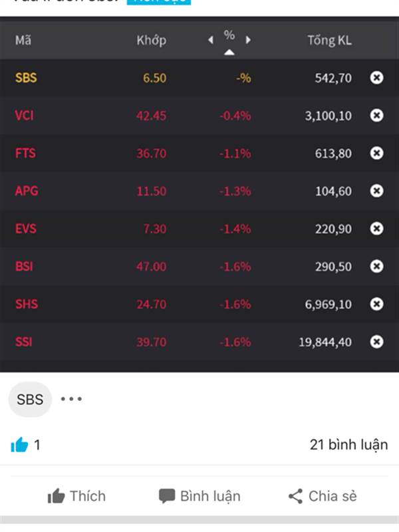Switch % column with left arrow
Image resolution: width=399 pixels, height=532 pixels.
click(x=211, y=40)
